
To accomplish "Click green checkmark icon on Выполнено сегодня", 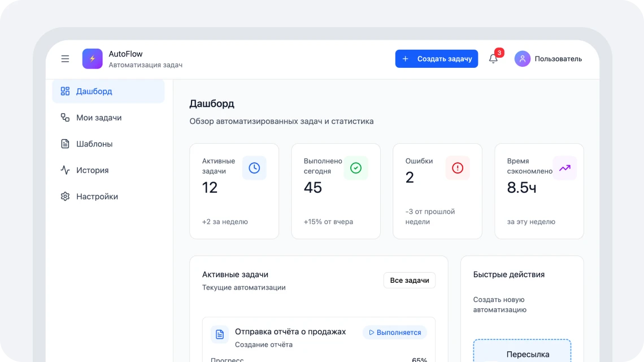I will (356, 168).
